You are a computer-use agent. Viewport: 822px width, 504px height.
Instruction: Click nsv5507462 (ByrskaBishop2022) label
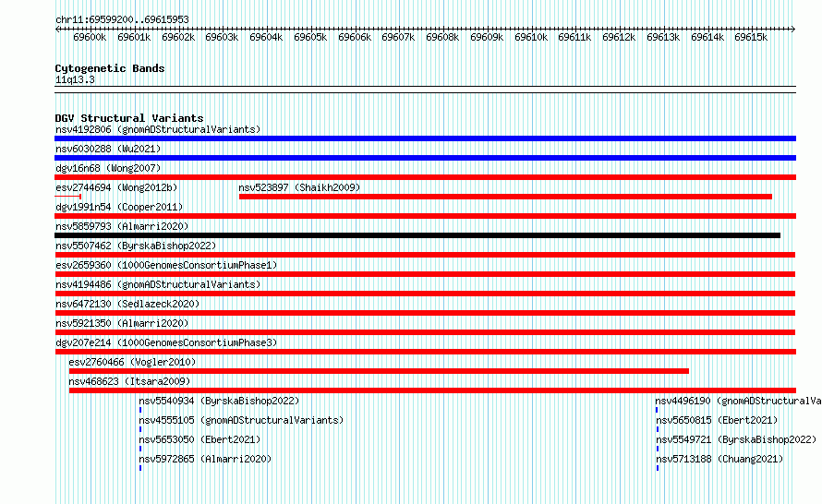(x=136, y=246)
